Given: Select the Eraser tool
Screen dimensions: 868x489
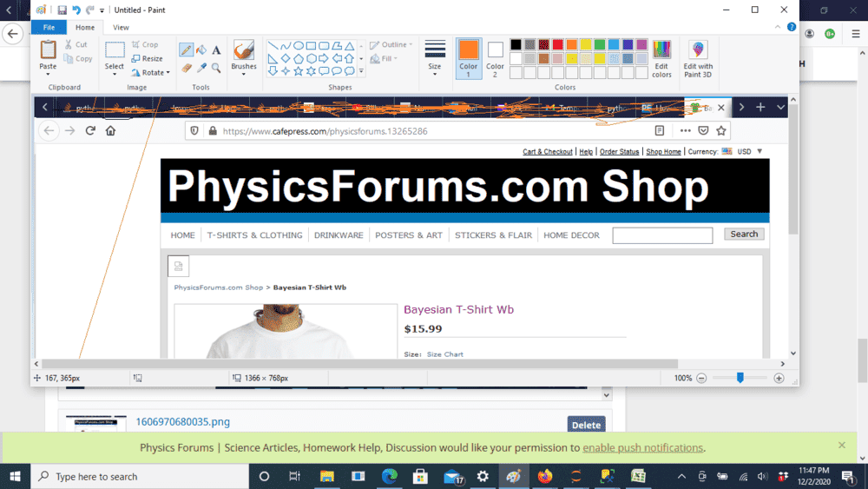Looking at the screenshot, I should click(x=187, y=68).
